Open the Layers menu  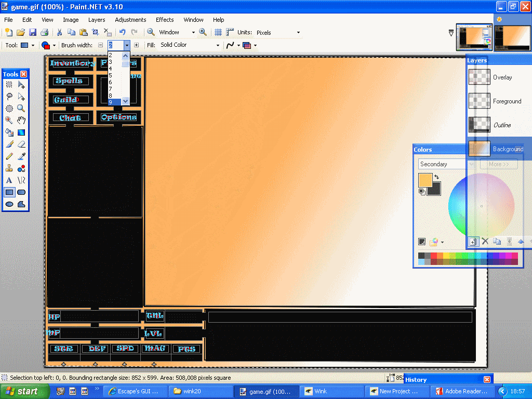97,20
